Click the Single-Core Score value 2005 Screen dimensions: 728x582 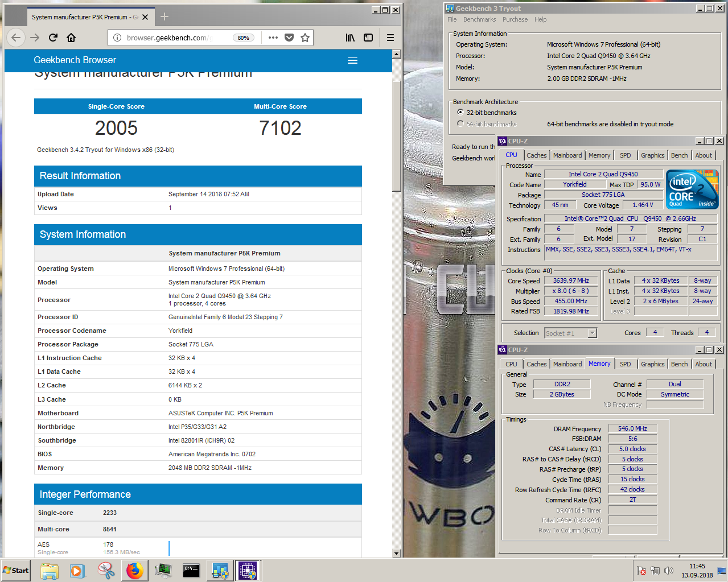(116, 128)
